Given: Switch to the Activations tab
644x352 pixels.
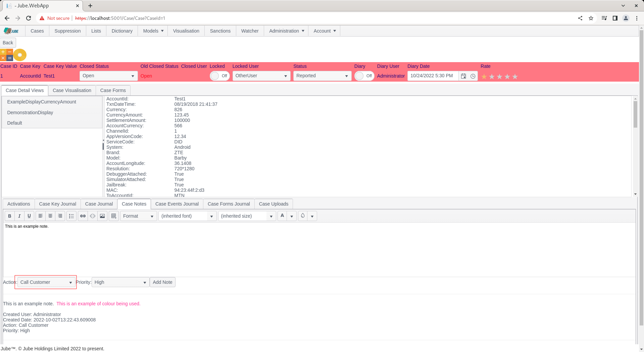Looking at the screenshot, I should click(19, 204).
